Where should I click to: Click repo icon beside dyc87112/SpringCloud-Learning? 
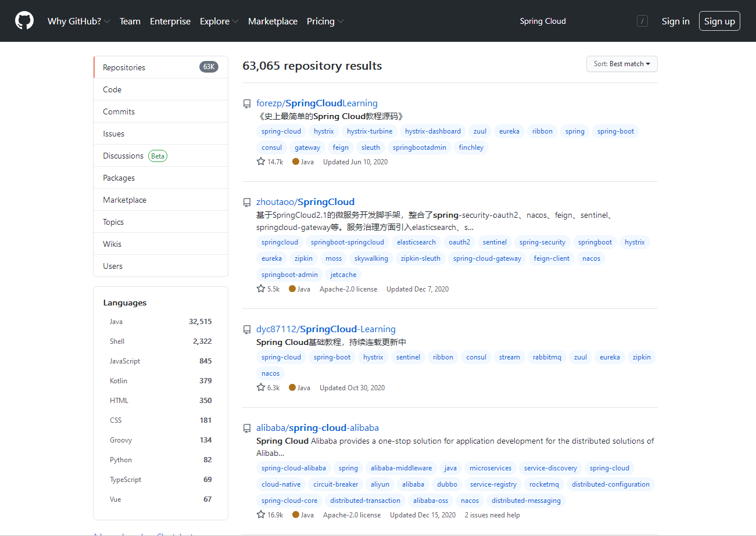247,330
